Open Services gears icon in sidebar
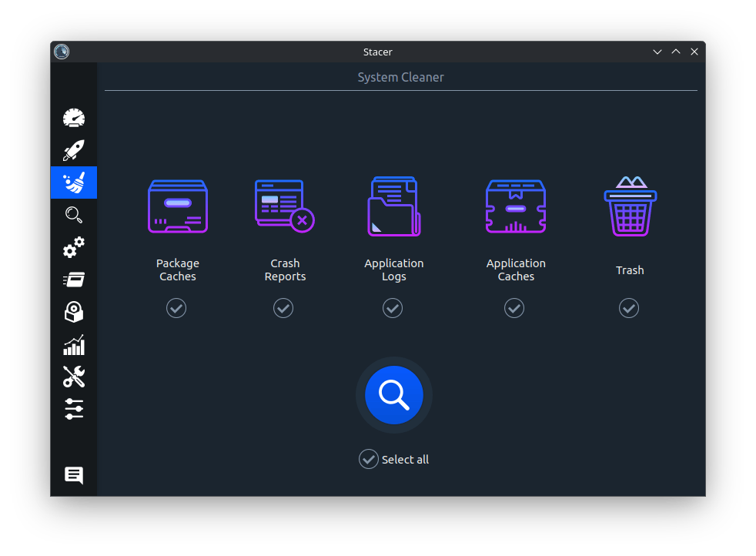756x556 pixels. pyautogui.click(x=74, y=247)
